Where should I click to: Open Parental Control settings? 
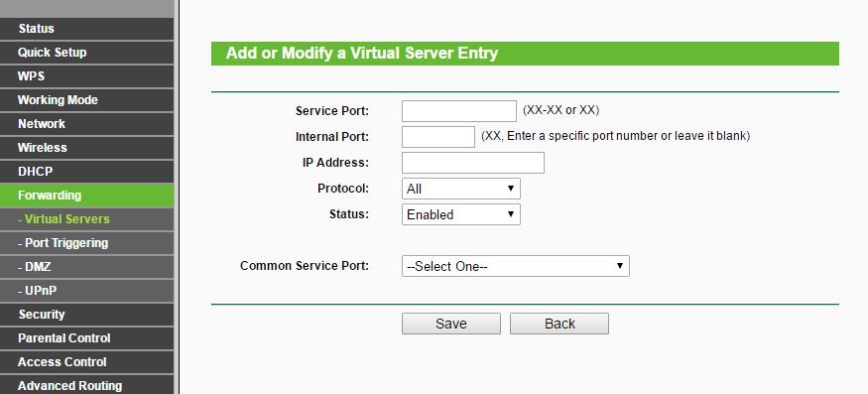pyautogui.click(x=87, y=338)
